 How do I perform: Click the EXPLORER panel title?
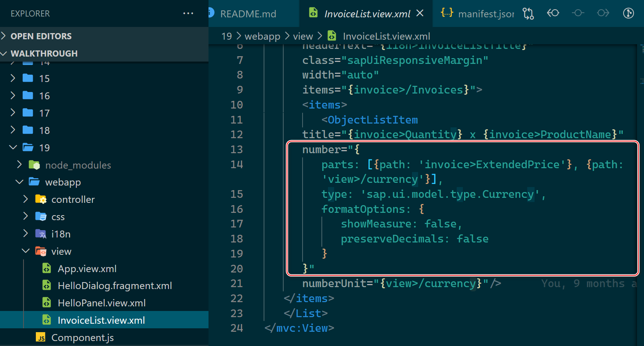point(30,13)
